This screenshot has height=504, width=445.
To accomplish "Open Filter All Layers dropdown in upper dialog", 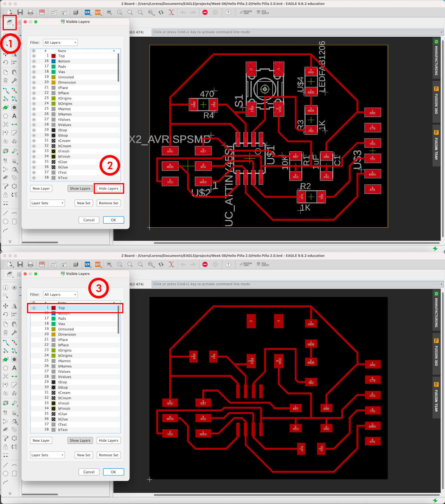I will click(x=60, y=43).
